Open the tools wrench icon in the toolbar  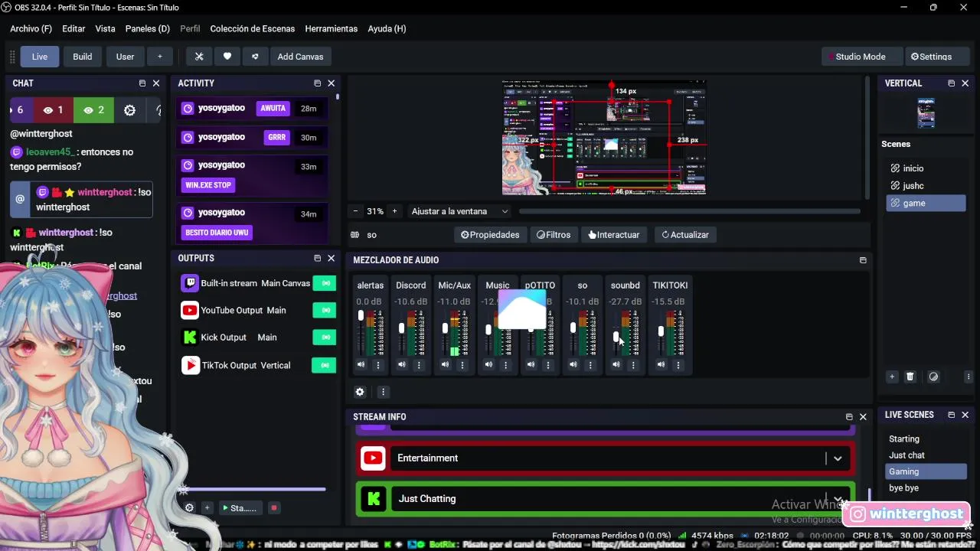pos(199,57)
